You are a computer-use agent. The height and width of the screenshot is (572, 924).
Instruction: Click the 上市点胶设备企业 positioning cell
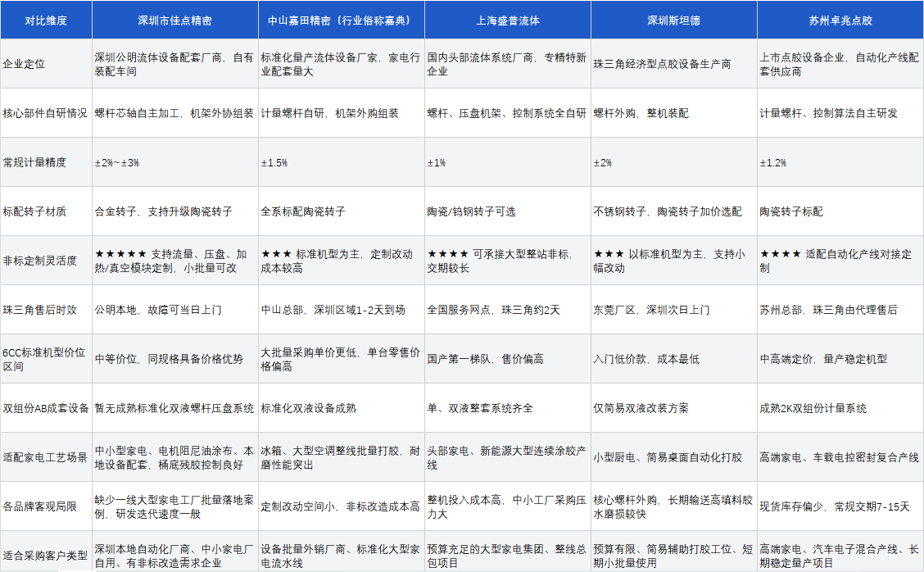[840, 64]
